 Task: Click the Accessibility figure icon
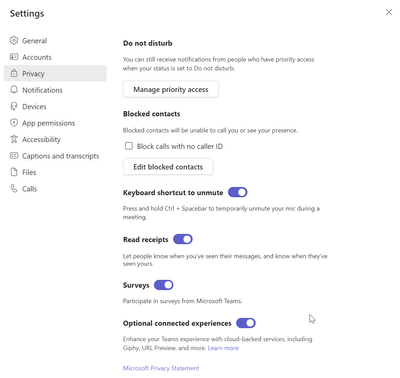coord(14,139)
